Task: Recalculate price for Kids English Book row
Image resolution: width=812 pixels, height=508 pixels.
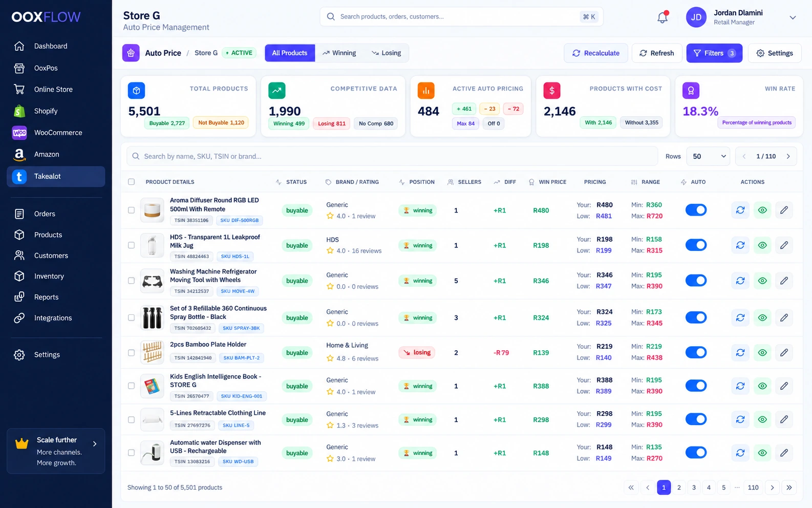Action: tap(740, 386)
